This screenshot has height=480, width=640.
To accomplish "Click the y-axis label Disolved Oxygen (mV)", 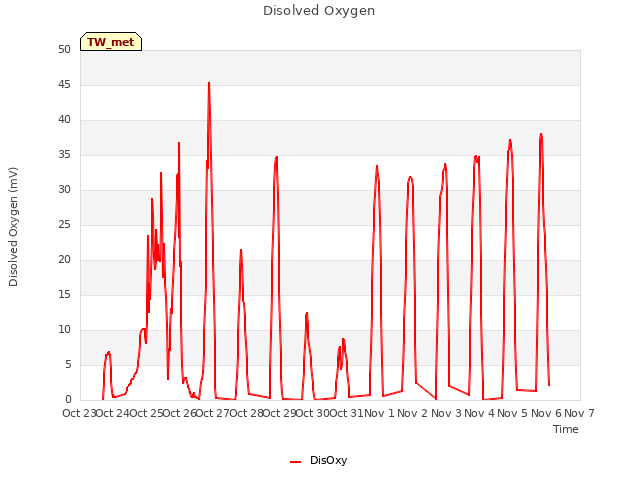I will coord(13,227).
